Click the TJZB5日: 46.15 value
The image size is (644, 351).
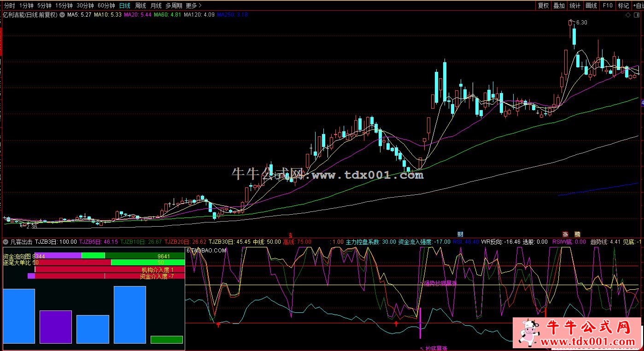coord(99,241)
